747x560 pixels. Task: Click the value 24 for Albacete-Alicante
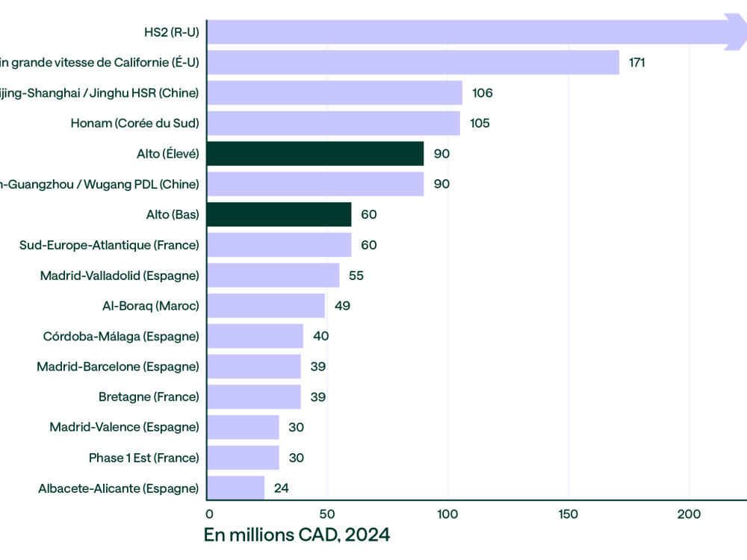(282, 488)
